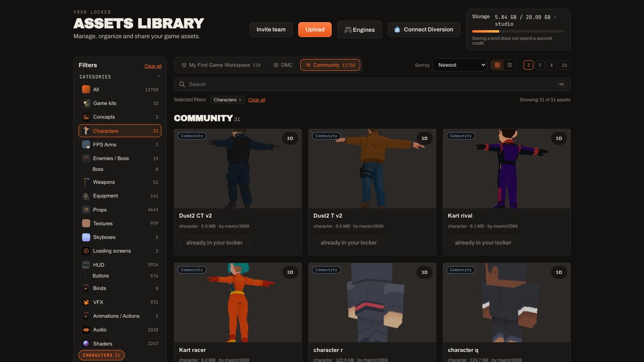Screen dimensions: 644x362
Task: Click the Skyboxes category icon
Action: tap(86, 237)
